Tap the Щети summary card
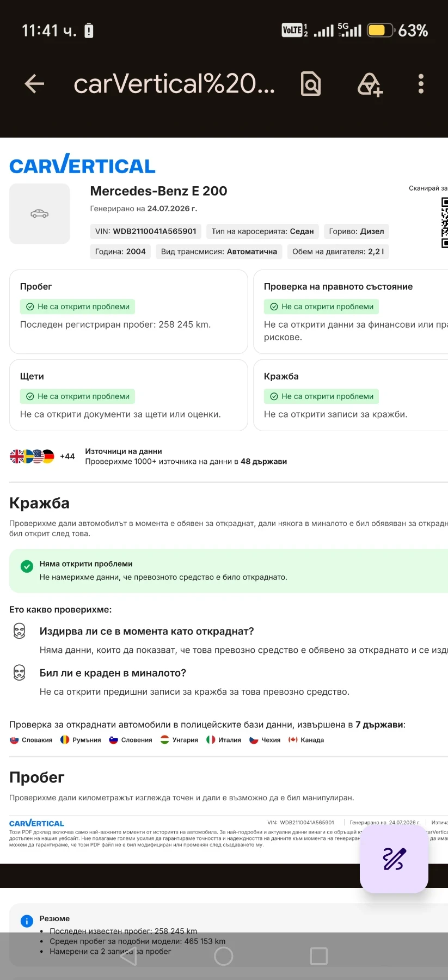 [x=128, y=395]
